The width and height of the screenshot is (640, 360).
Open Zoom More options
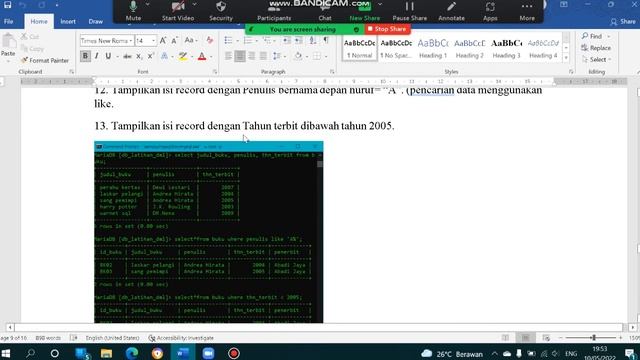coord(527,11)
